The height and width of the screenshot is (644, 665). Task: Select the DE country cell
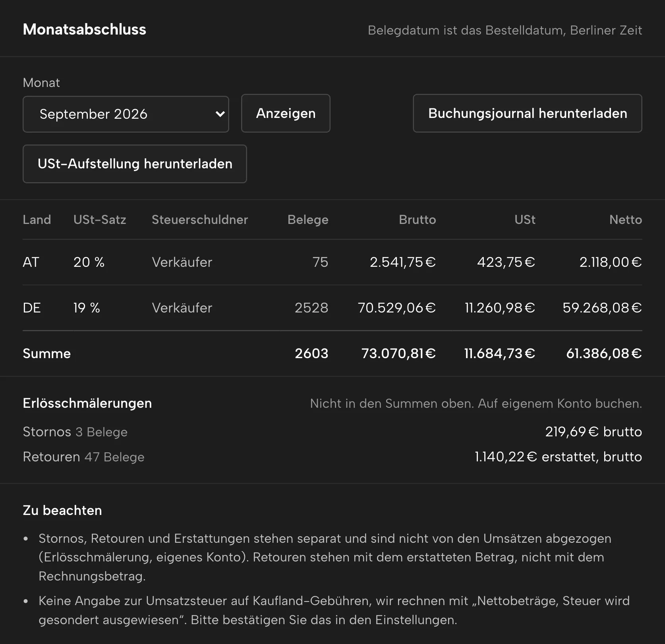point(32,308)
